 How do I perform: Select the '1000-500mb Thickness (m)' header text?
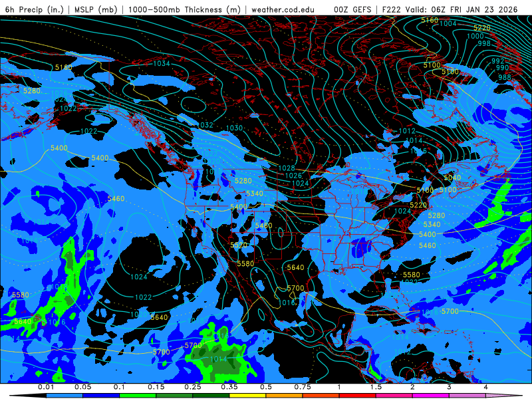(x=184, y=9)
